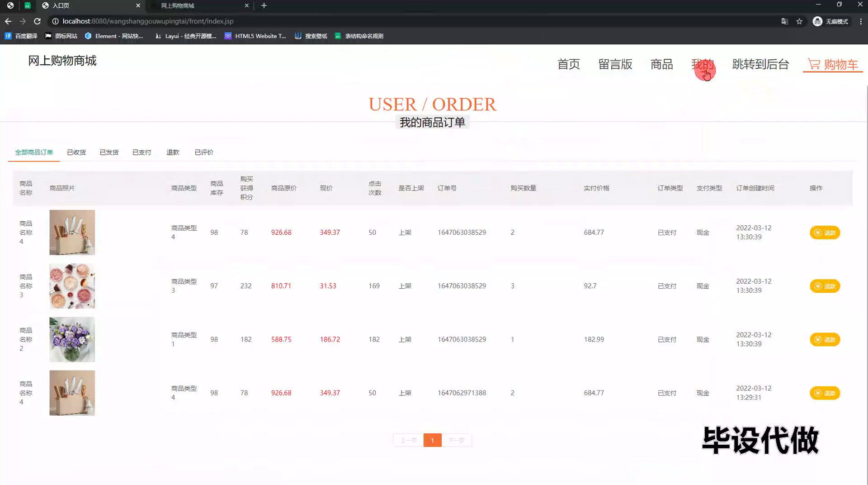Switch to the 入口页 browser tab
Image resolution: width=868 pixels, height=485 pixels.
coord(90,5)
